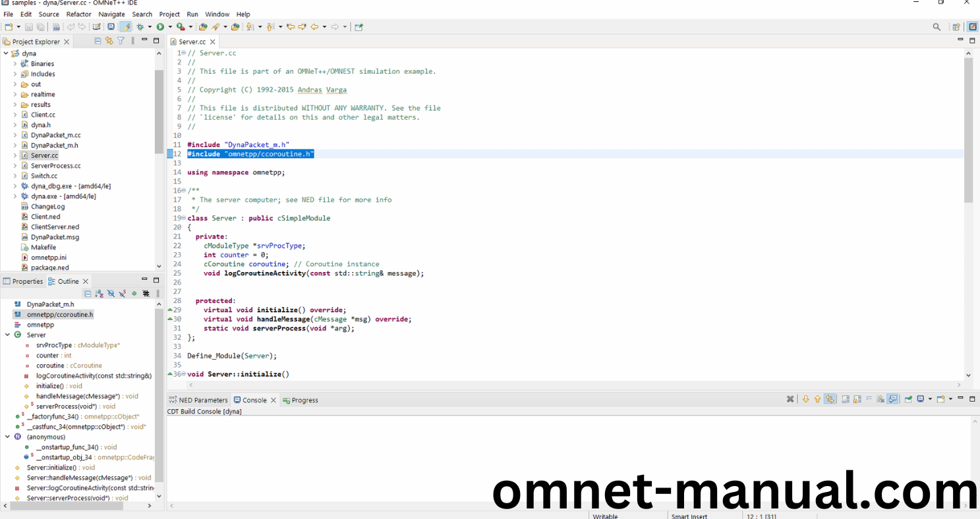Close the Server.cc editor tab
Screen dimensions: 980x519
coord(213,41)
